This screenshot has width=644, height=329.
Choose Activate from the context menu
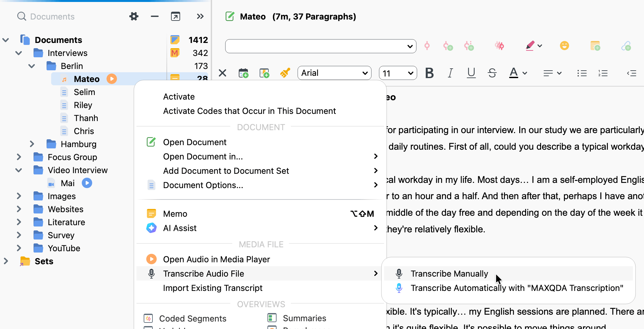(x=179, y=97)
